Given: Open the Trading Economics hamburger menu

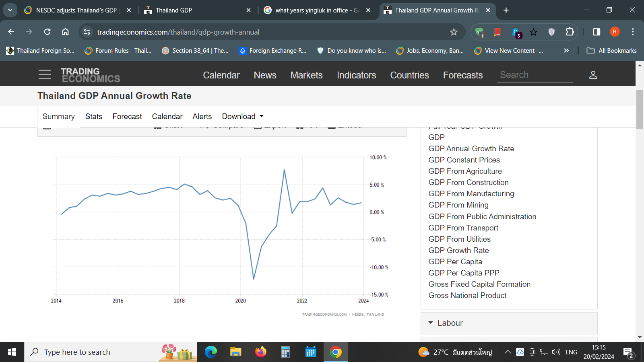Looking at the screenshot, I should [45, 75].
